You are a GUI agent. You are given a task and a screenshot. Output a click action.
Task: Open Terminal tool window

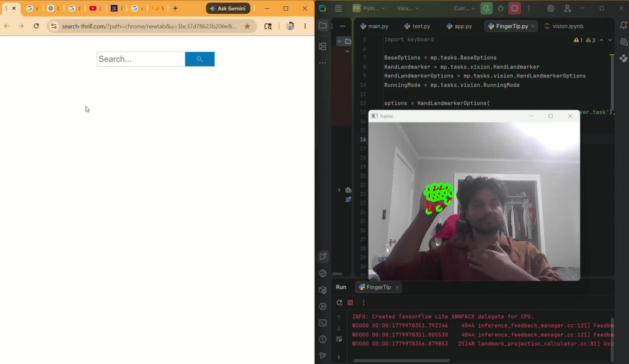pos(323,323)
